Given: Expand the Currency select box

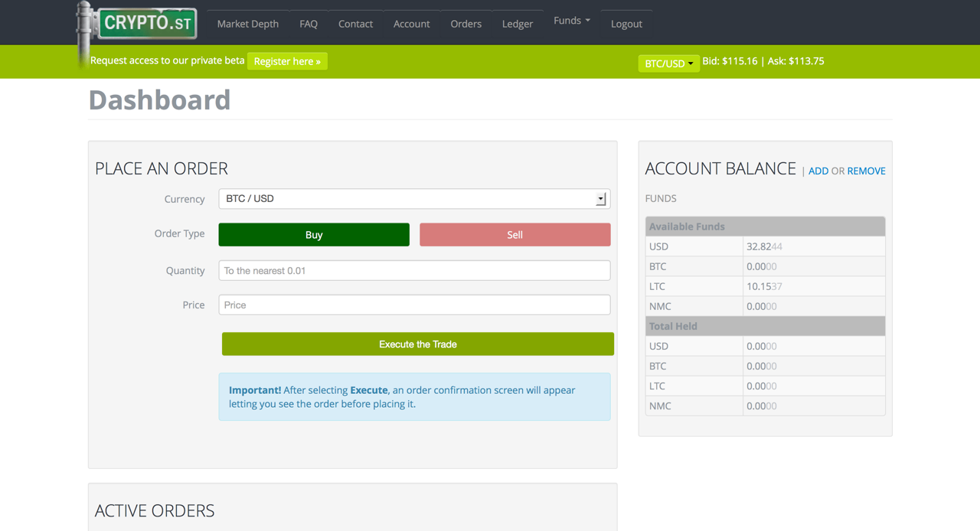Looking at the screenshot, I should tap(414, 199).
